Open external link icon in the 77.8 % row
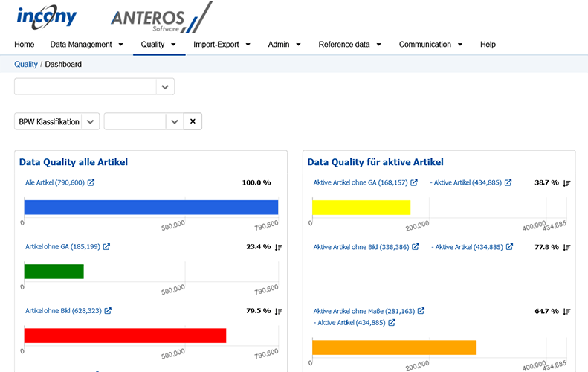 tap(510, 246)
